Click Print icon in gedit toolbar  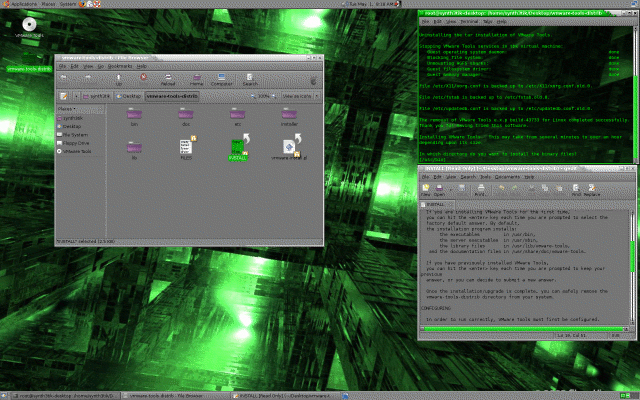click(480, 190)
